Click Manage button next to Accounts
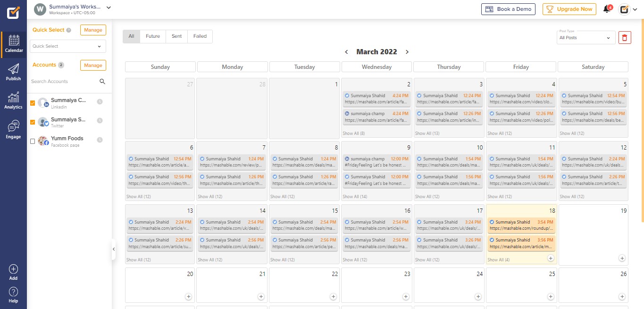This screenshot has height=309, width=644. pos(93,66)
